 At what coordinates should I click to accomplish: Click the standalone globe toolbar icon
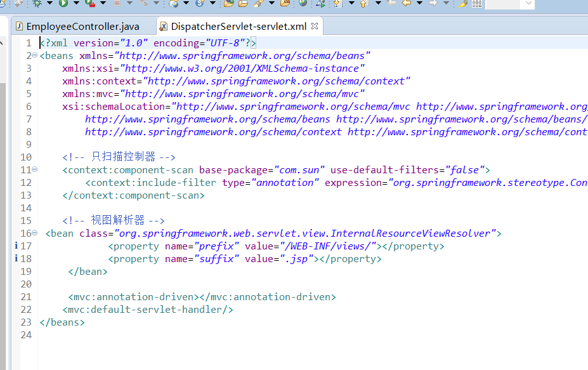pos(303,3)
